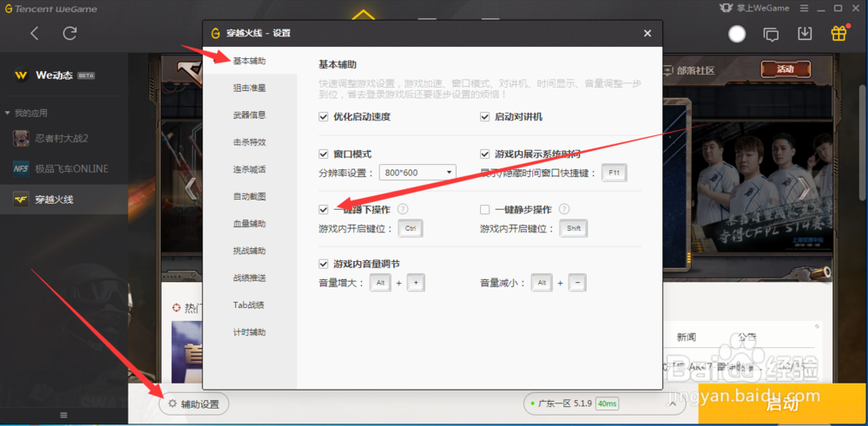Open the 新闻 tab on game page
Viewport: 868px width, 426px height.
(687, 338)
